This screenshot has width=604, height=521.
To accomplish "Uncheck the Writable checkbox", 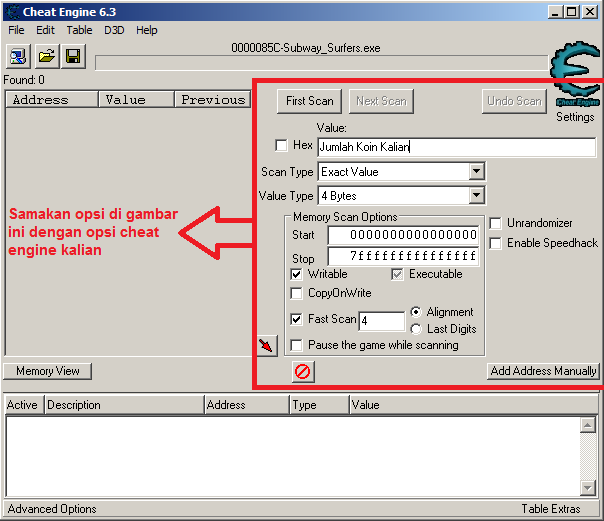I will point(296,275).
